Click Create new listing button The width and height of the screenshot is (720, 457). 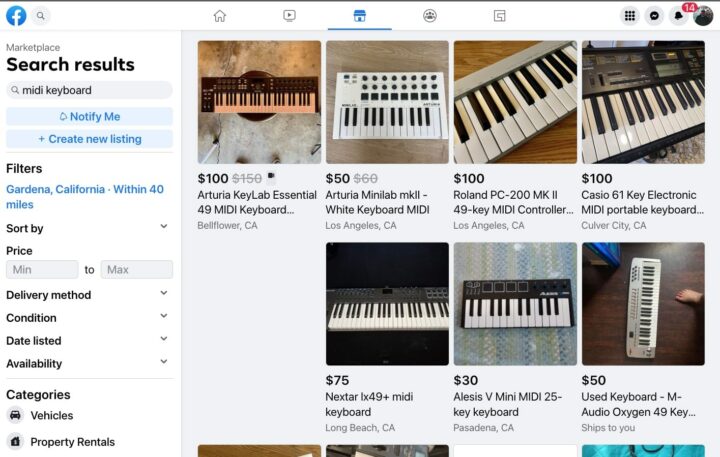point(89,139)
